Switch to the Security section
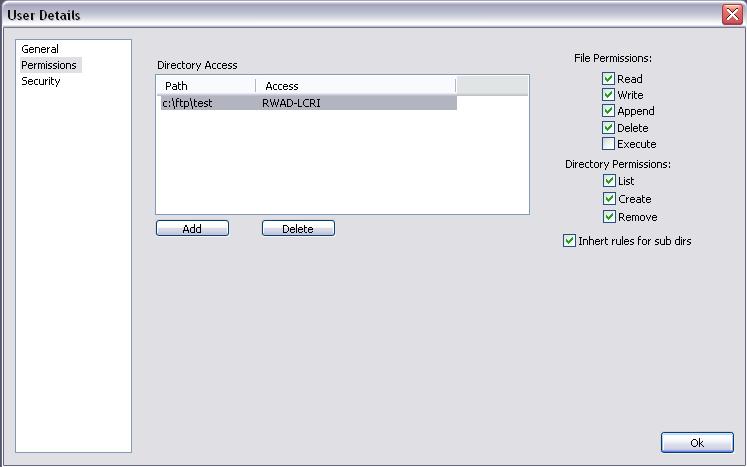The height and width of the screenshot is (467, 747). click(x=41, y=81)
